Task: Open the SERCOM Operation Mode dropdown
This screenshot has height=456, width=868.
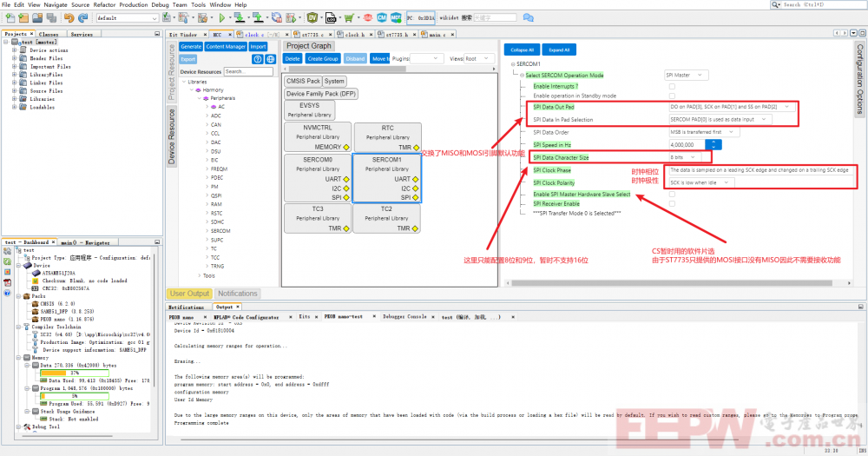Action: pyautogui.click(x=686, y=75)
